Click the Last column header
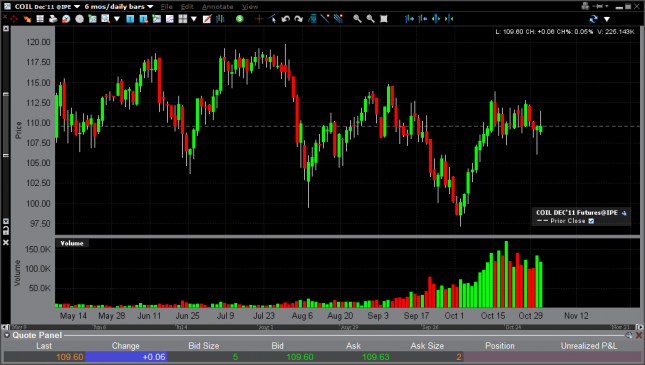Image resolution: width=645 pixels, height=365 pixels. click(44, 346)
